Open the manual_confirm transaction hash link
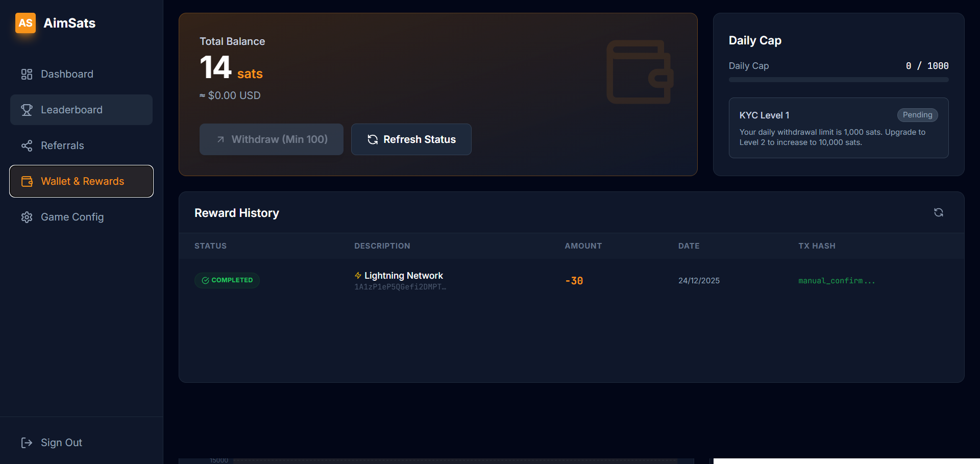Viewport: 980px width, 464px height. (837, 280)
